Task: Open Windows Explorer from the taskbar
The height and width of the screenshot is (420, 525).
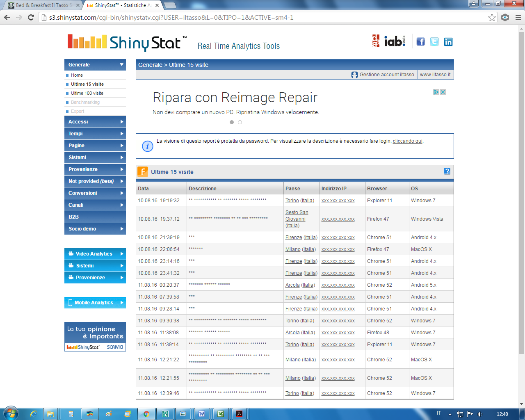Action: pyautogui.click(x=50, y=414)
